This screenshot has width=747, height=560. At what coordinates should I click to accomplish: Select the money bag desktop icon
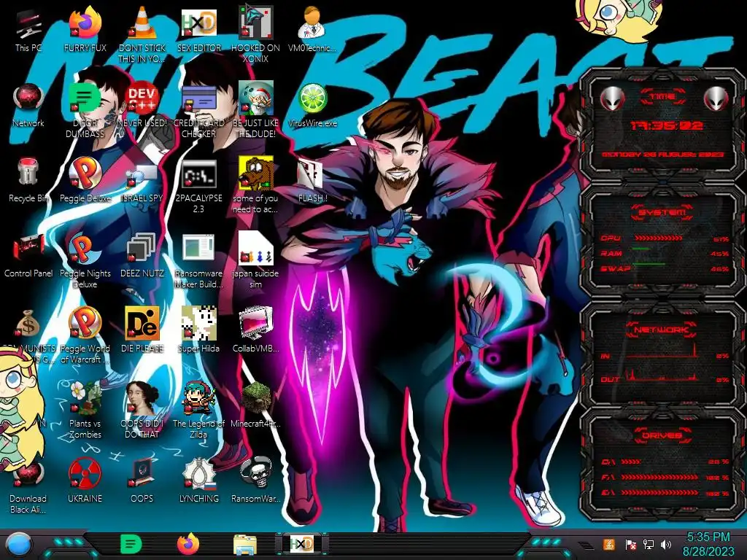coord(28,324)
